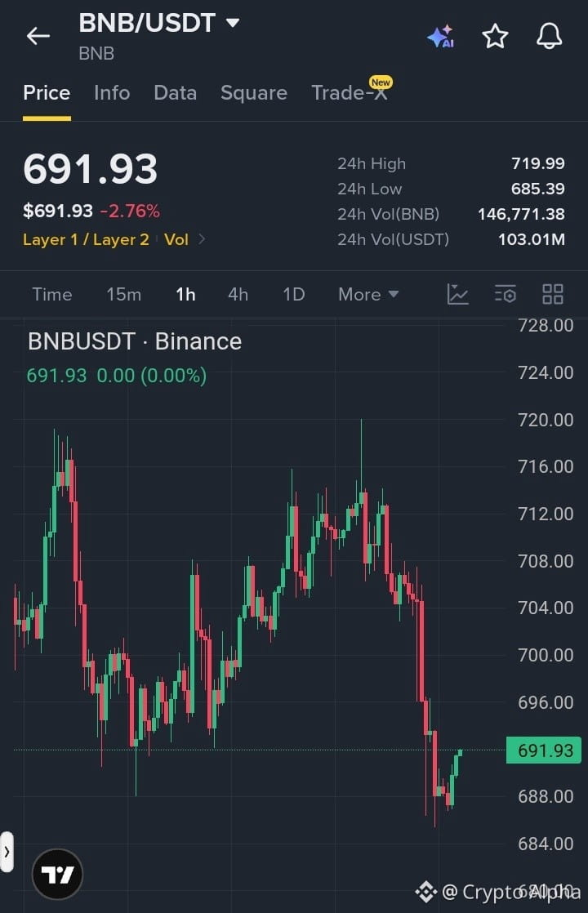
Task: Open the Trade-X tab
Action: [350, 93]
